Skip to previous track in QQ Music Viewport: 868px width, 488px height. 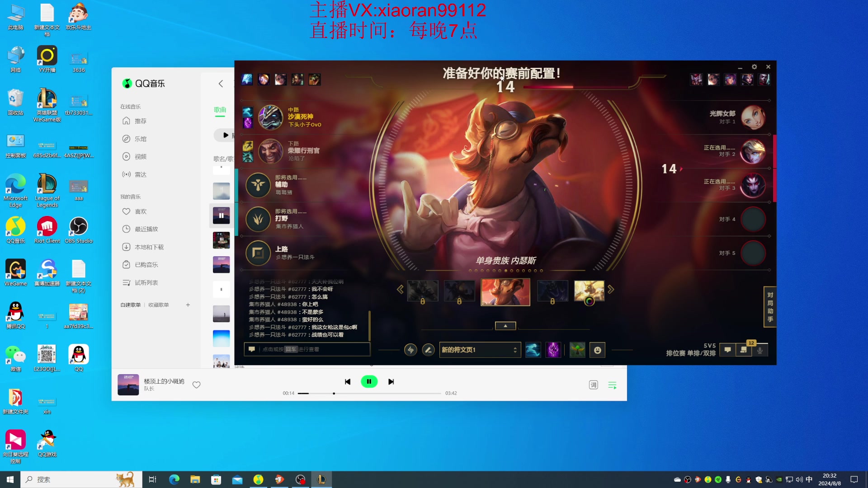coord(347,382)
